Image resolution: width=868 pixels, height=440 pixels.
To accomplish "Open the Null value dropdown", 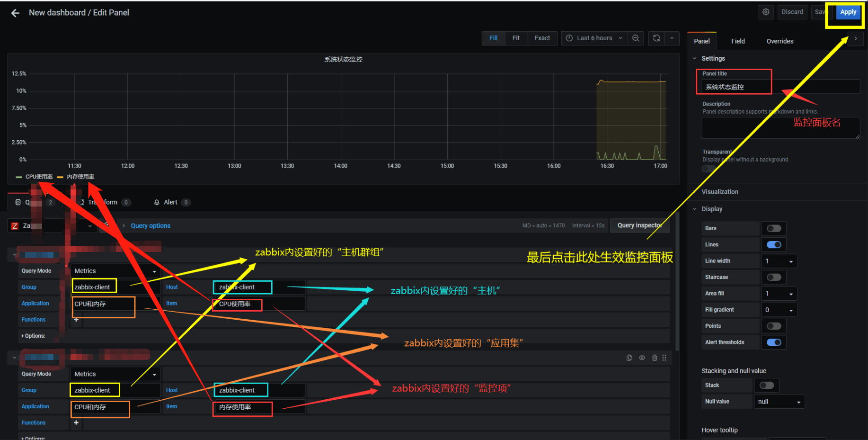I will 779,402.
